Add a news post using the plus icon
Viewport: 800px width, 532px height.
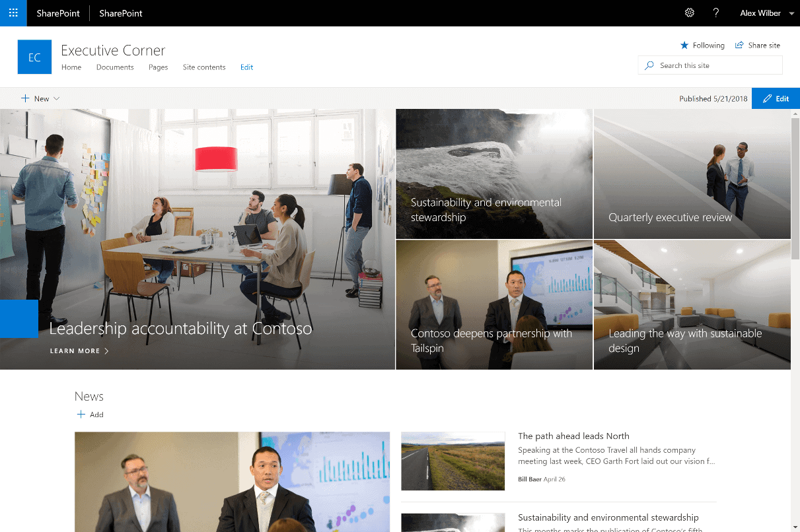tap(81, 414)
